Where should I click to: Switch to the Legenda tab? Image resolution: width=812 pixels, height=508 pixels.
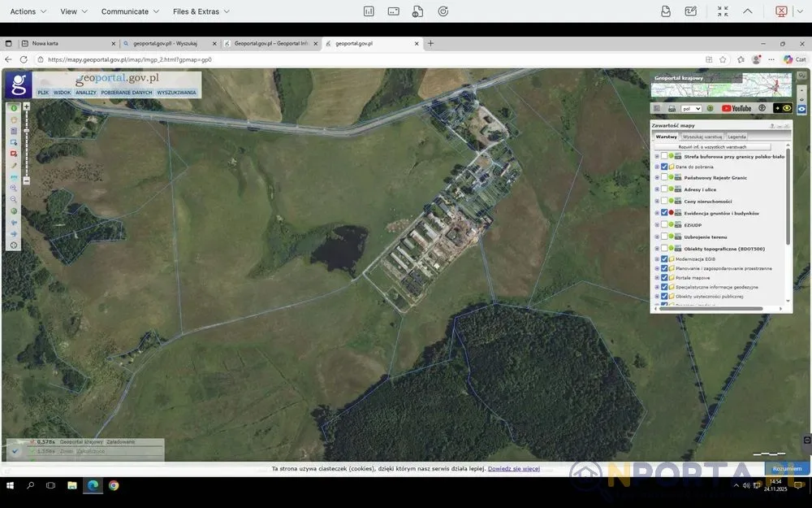click(736, 137)
